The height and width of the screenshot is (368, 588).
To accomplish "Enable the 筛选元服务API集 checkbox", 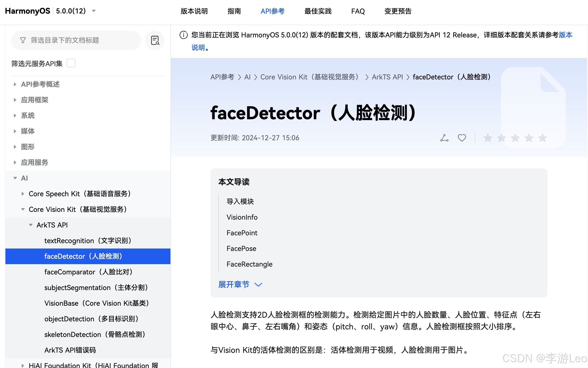I will [71, 63].
